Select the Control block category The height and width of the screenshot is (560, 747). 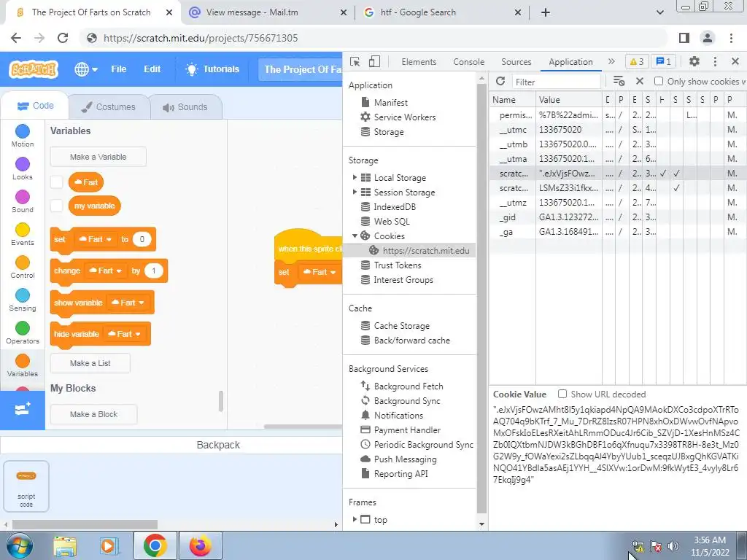(23, 267)
